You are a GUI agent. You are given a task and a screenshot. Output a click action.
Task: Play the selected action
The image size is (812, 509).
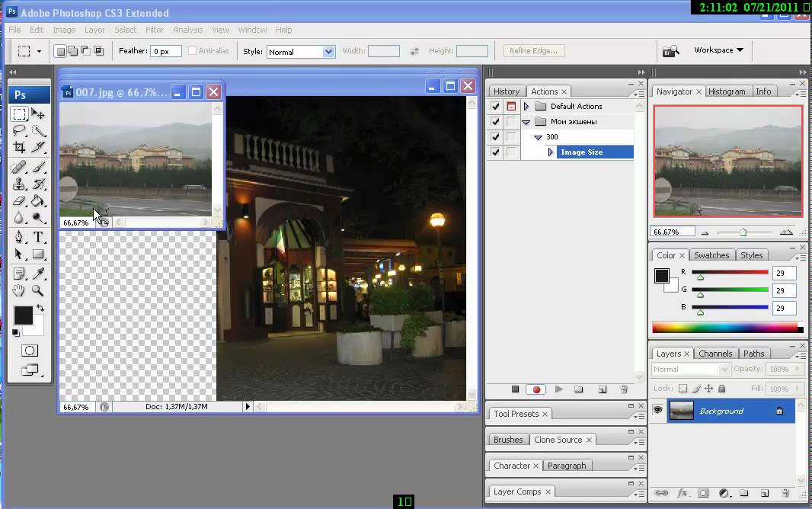[x=559, y=389]
